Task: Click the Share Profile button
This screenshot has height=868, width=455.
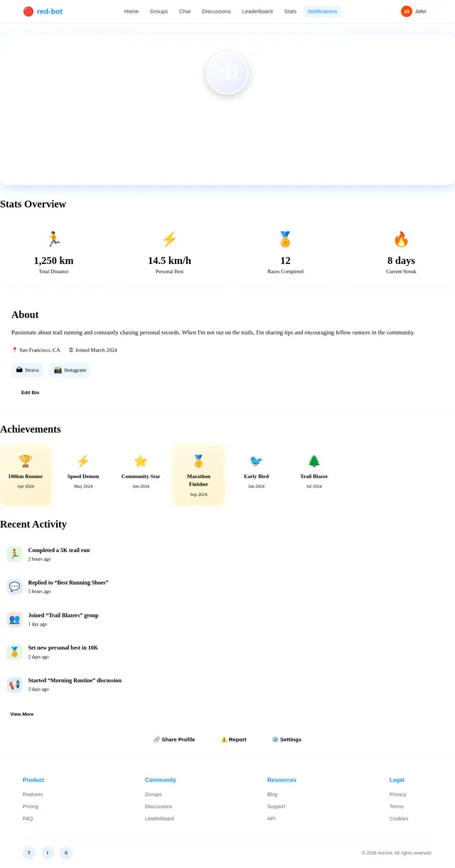Action: pos(174,739)
